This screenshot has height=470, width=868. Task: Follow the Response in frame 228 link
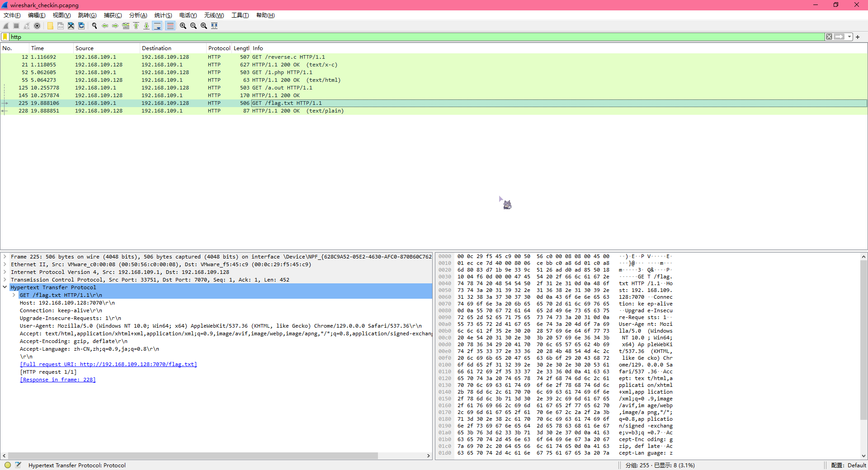58,380
